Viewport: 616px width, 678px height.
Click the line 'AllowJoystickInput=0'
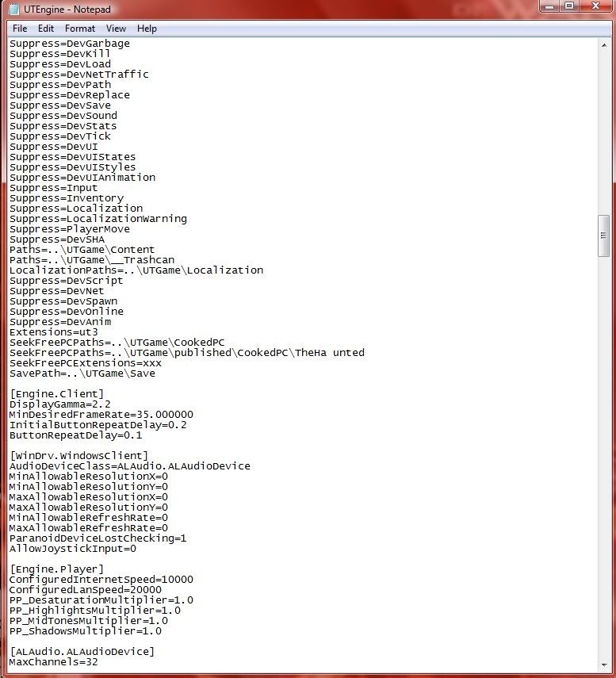(x=73, y=550)
